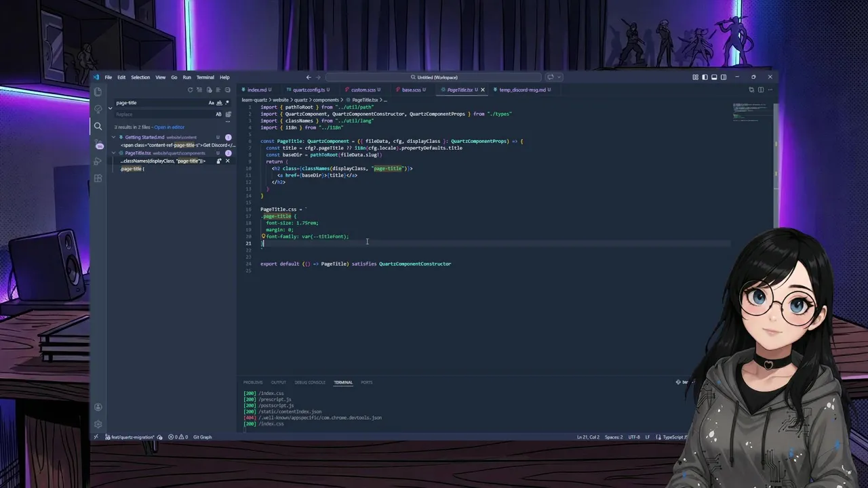This screenshot has height=488, width=868.
Task: Toggle the Primary Side Bar
Action: click(705, 77)
